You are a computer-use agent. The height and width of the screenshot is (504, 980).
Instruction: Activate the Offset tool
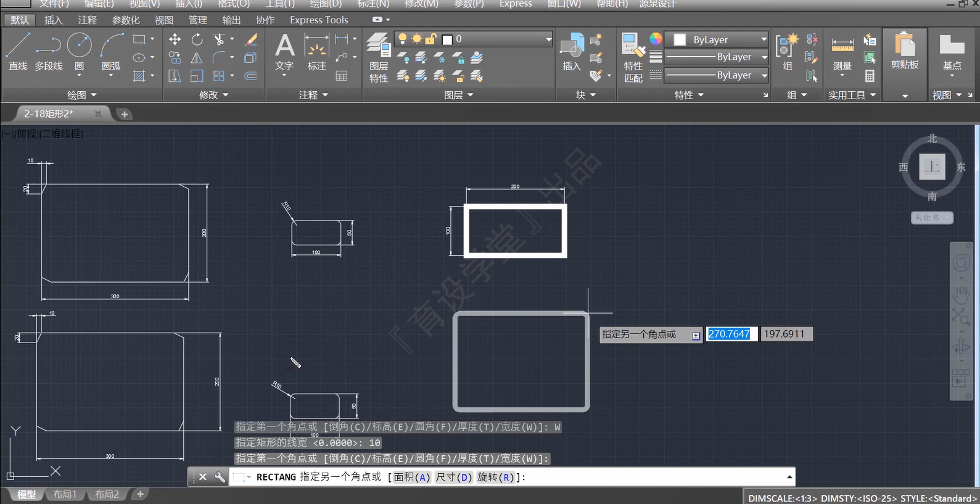point(250,76)
